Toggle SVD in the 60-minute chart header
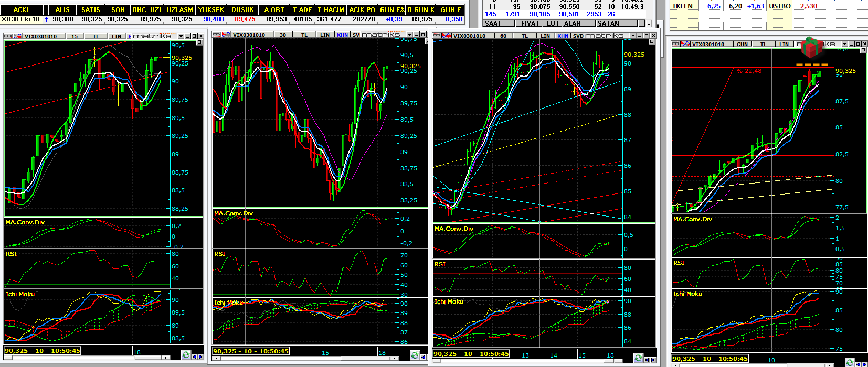868x367 pixels. pyautogui.click(x=578, y=36)
